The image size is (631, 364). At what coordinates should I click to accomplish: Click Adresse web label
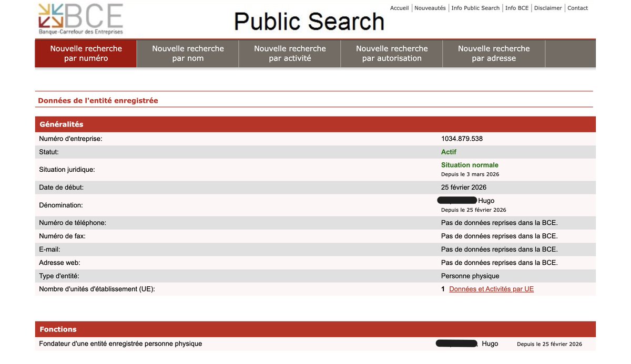click(x=59, y=263)
